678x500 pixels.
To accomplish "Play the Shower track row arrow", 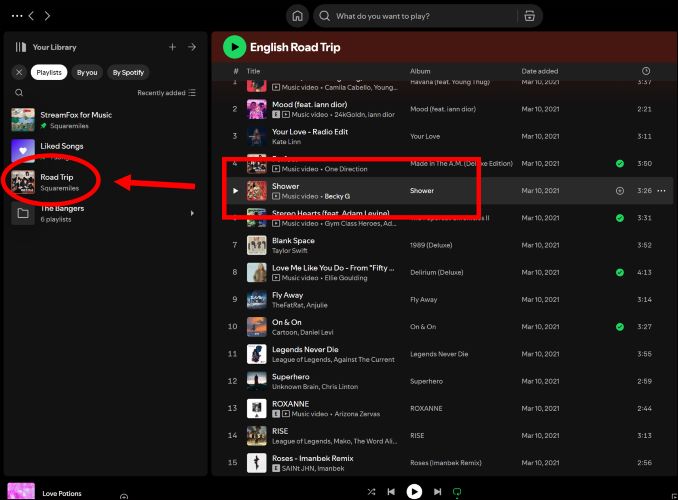I will [x=235, y=190].
